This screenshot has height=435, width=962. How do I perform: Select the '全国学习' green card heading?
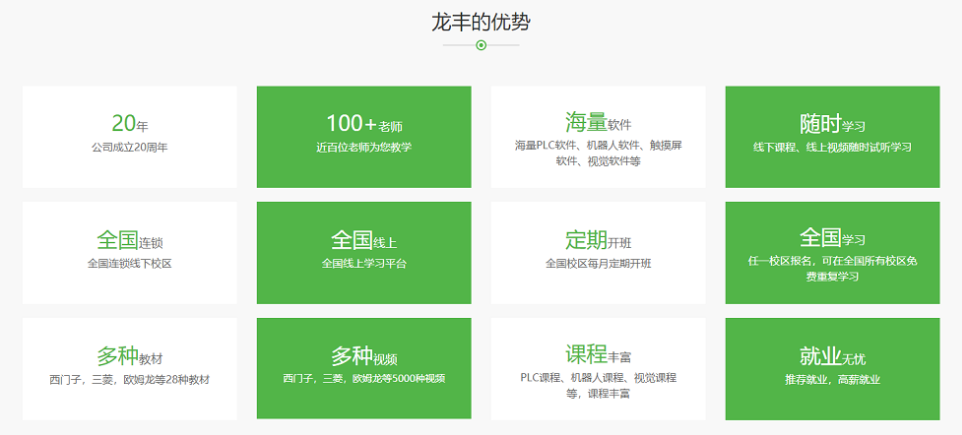pos(832,239)
